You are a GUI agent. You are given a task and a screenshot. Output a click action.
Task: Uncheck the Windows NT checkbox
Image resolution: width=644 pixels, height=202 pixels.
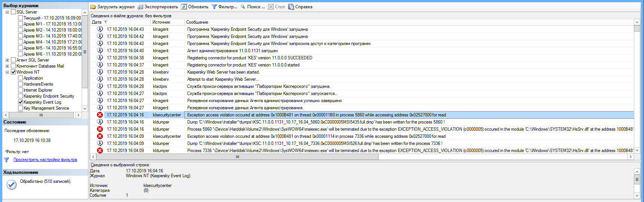[x=13, y=72]
